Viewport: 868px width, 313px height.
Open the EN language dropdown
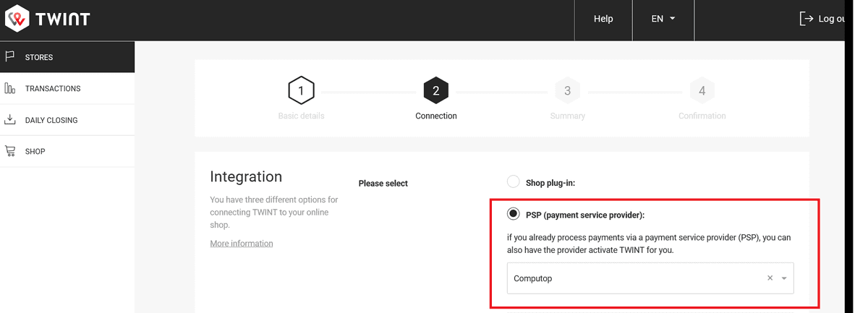[663, 19]
